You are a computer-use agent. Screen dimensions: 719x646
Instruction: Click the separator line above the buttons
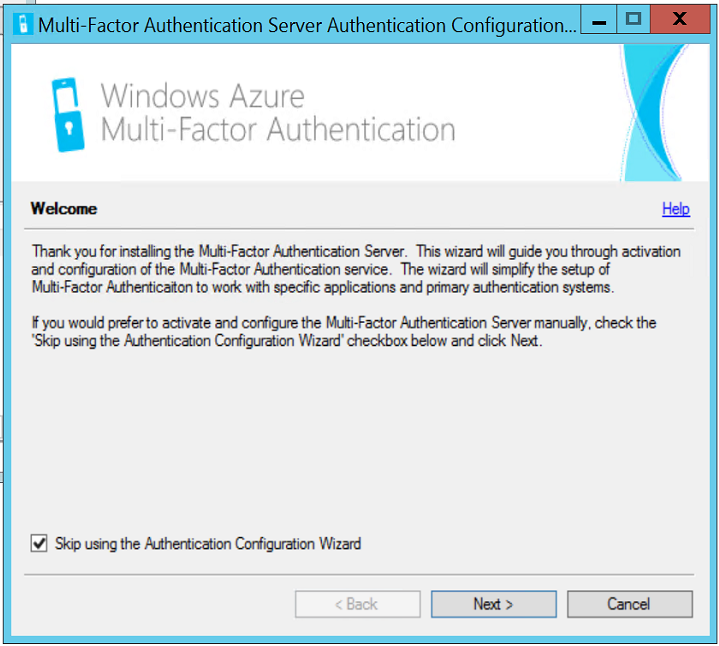pyautogui.click(x=360, y=574)
